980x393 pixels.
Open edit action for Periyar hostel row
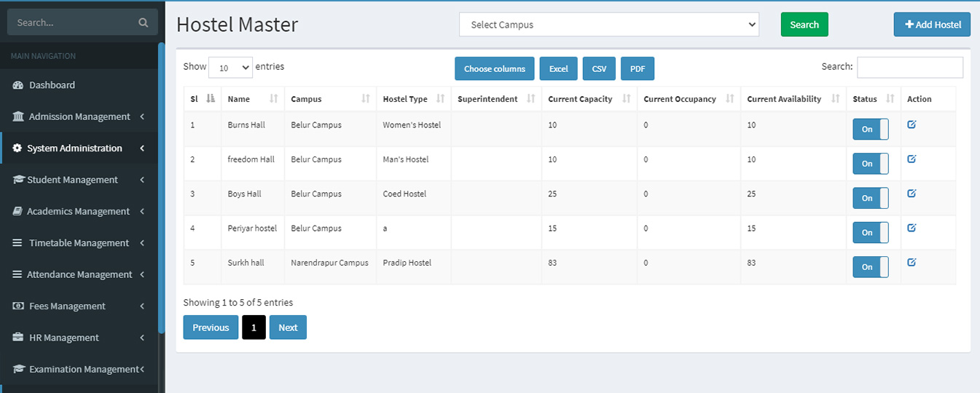(x=912, y=228)
